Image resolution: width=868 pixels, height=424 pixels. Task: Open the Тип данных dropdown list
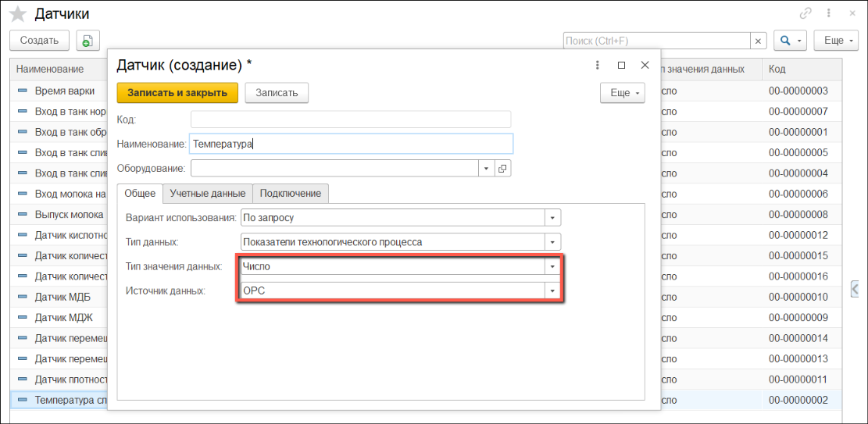(552, 242)
